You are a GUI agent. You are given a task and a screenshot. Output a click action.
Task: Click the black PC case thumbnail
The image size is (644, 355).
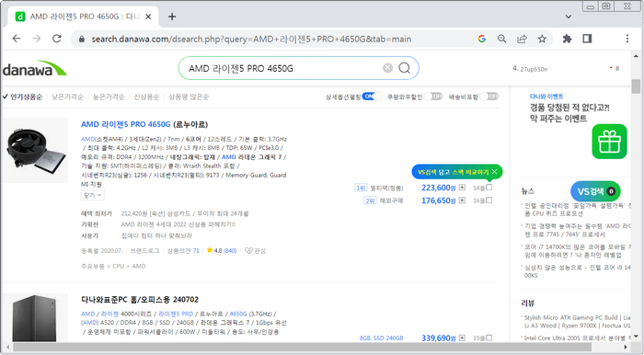(x=35, y=318)
